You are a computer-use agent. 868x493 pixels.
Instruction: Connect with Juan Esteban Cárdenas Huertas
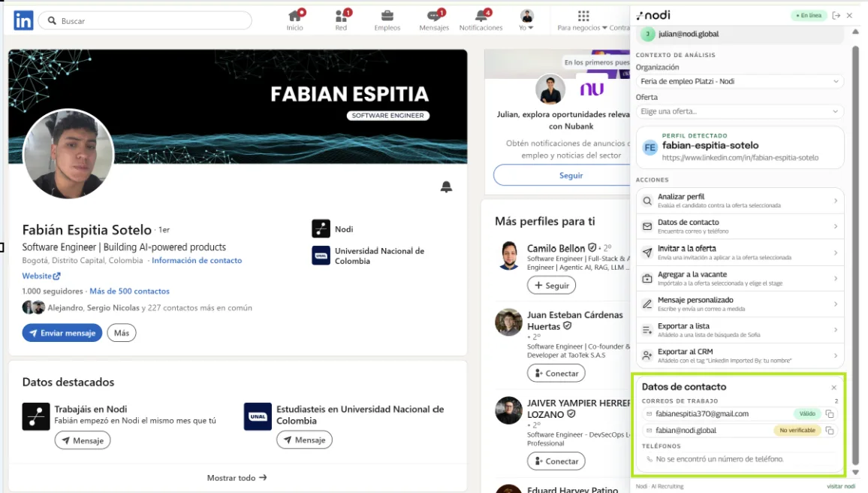pos(556,374)
